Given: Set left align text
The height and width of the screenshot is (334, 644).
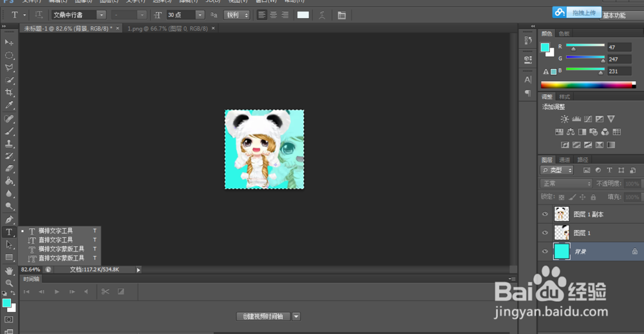Looking at the screenshot, I should coord(261,15).
